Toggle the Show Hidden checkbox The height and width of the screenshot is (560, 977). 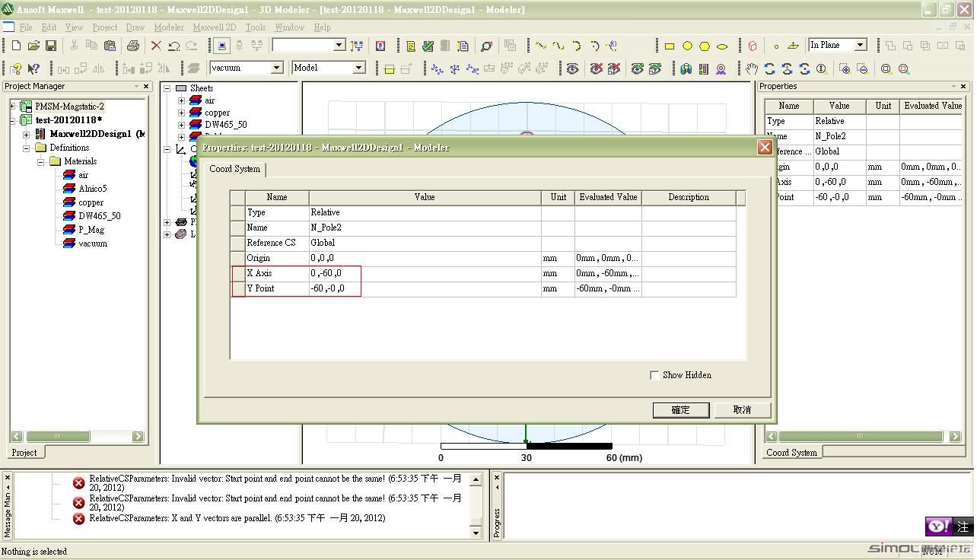click(654, 375)
